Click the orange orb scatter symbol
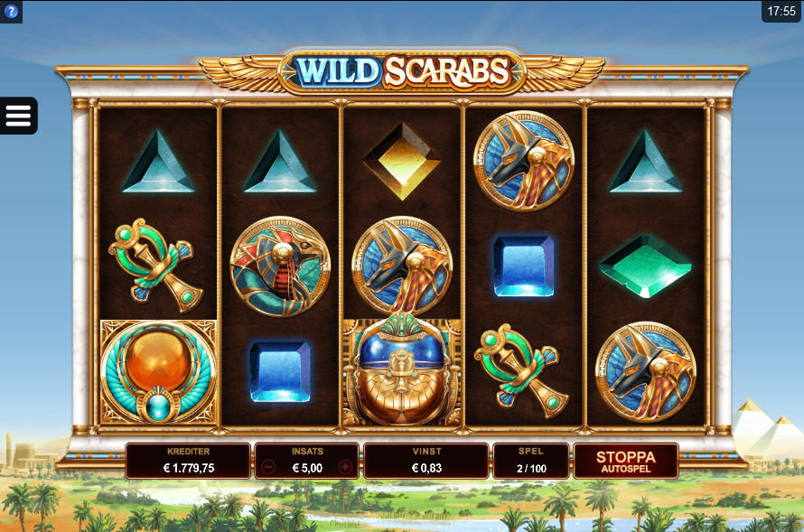Screen dimensions: 804x532 158,372
